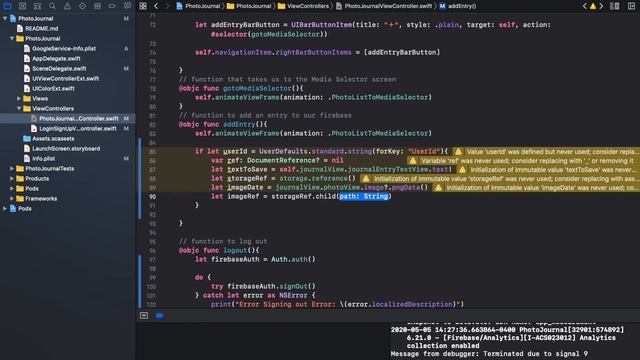Click the jump bar warning triangle
Viewport: 640px width, 360px height.
click(x=593, y=6)
